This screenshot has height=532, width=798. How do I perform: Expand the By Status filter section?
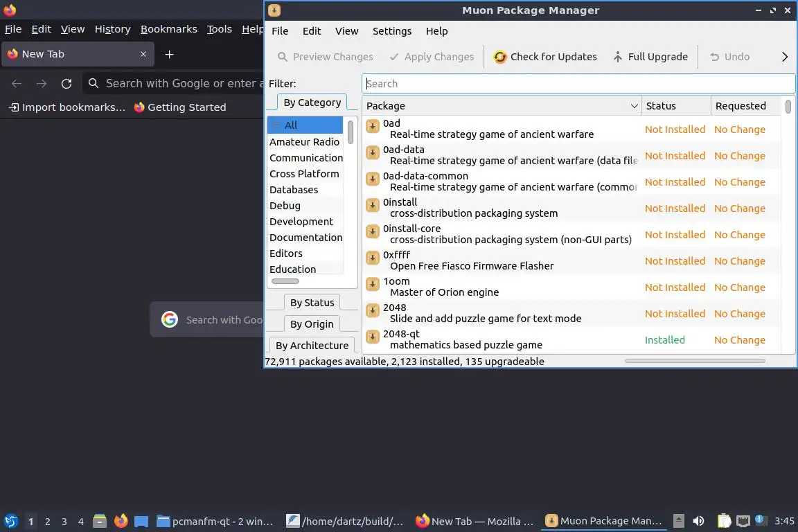pos(312,303)
